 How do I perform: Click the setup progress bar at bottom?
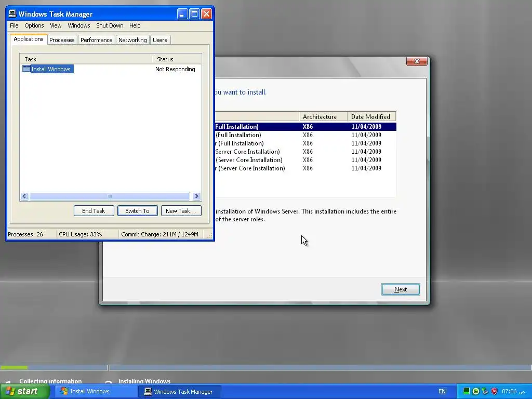point(266,367)
